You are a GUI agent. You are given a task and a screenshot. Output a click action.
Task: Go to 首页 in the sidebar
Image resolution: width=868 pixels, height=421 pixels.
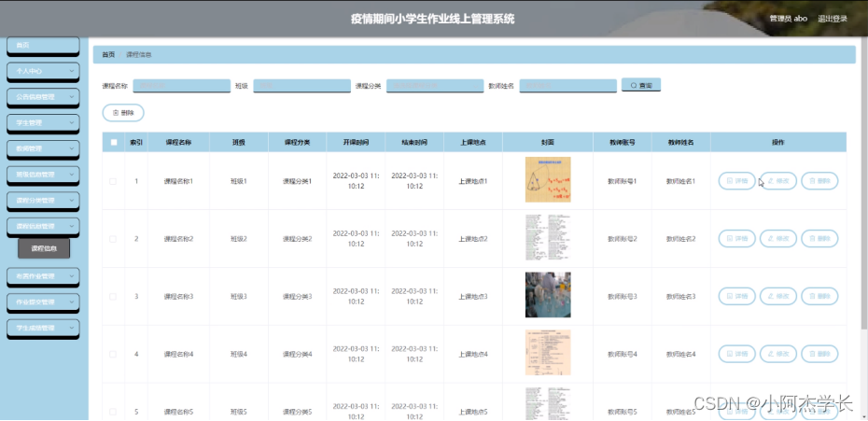(43, 46)
